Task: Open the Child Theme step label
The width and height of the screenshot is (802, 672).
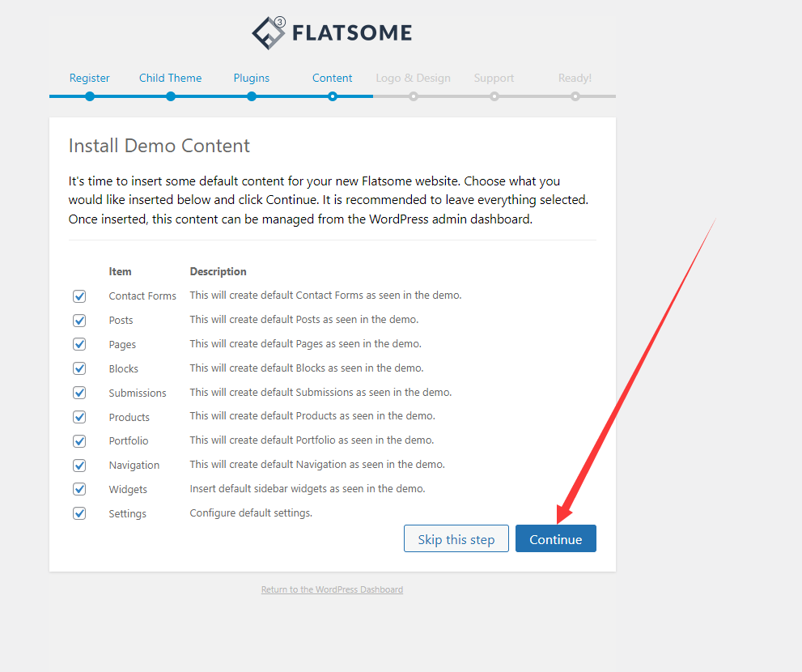Action: tap(170, 78)
